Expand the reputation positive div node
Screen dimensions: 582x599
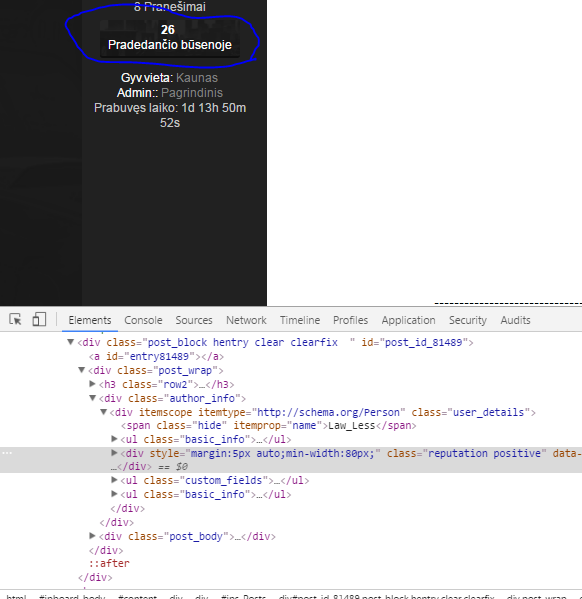point(114,453)
